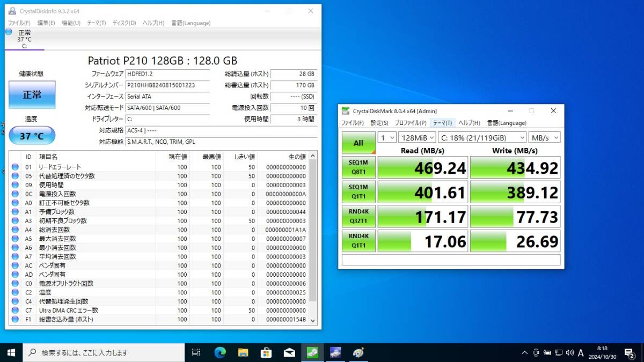Run RND4K Q1T1 test

coord(358,241)
